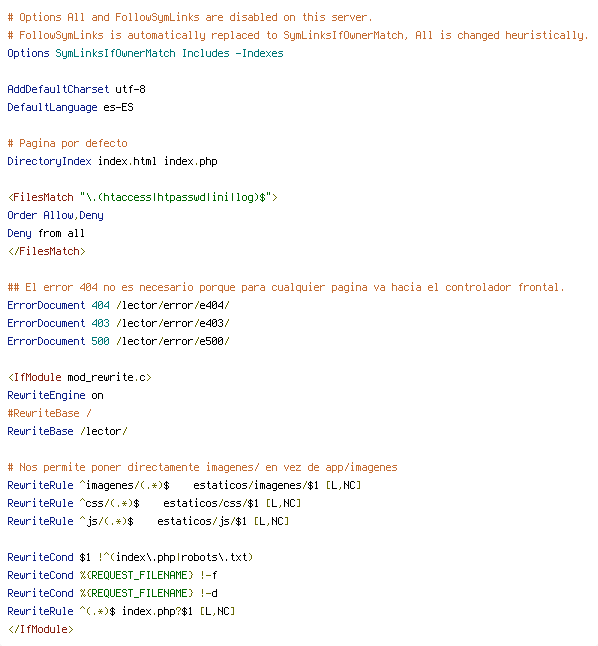Click the ErrorDocument 500 line
The image size is (598, 646).
(118, 342)
